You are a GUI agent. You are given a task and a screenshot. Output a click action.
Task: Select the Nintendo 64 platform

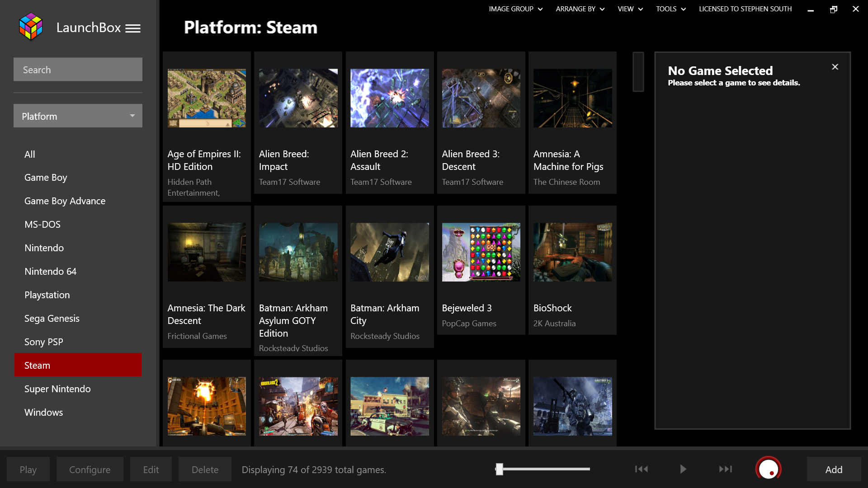point(78,272)
